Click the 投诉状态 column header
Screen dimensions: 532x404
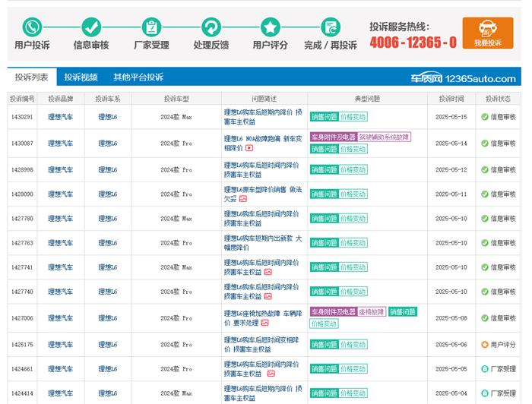click(x=498, y=99)
